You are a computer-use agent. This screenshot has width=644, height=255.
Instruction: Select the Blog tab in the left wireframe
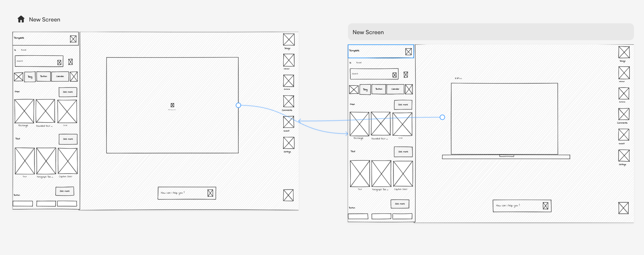(x=30, y=77)
